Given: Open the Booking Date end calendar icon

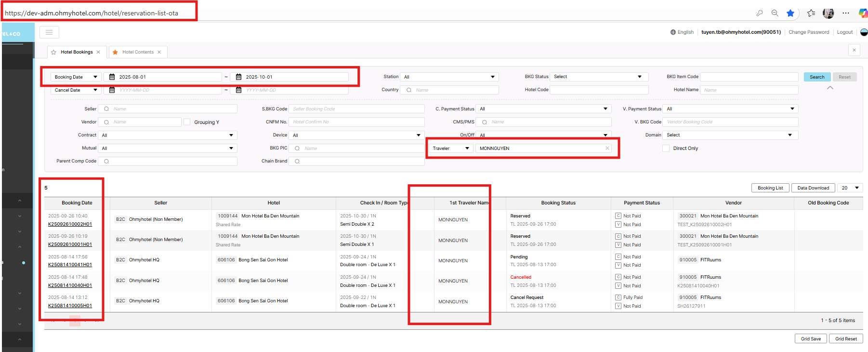Looking at the screenshot, I should (x=238, y=77).
